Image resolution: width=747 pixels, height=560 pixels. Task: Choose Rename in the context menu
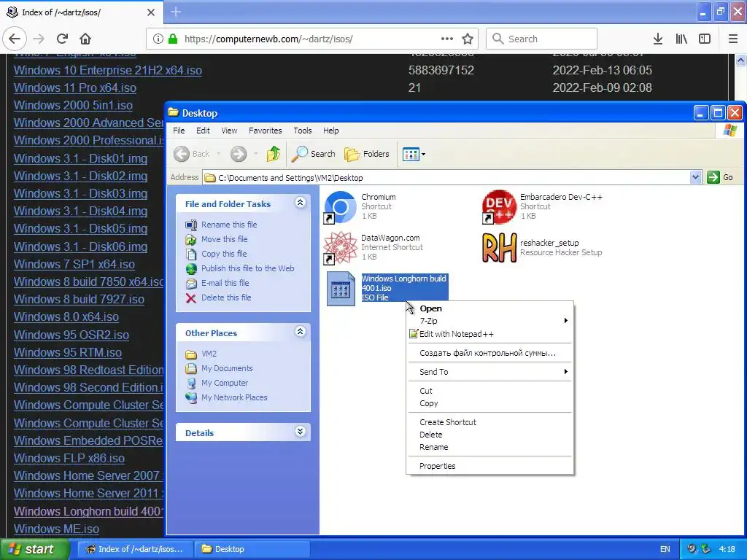pos(489,447)
